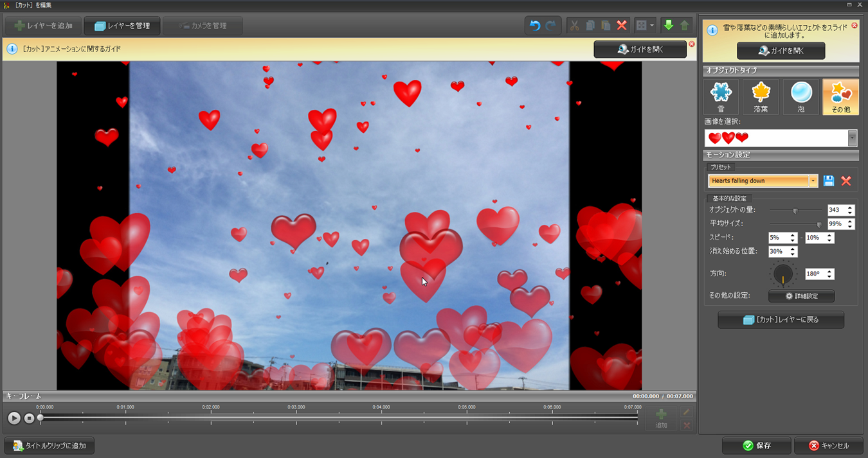Click the red X delete icon in toolbar

[622, 26]
